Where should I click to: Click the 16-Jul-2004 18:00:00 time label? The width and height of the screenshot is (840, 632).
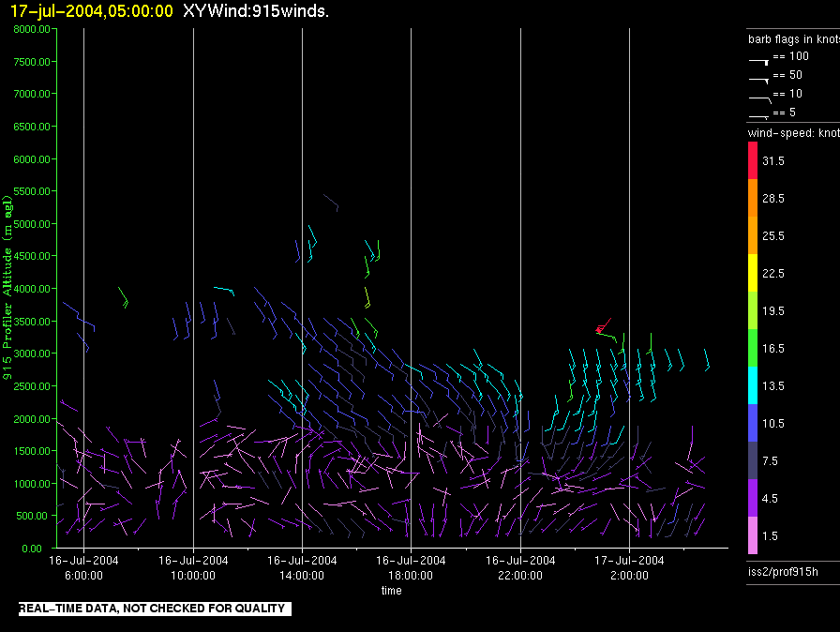tap(411, 567)
